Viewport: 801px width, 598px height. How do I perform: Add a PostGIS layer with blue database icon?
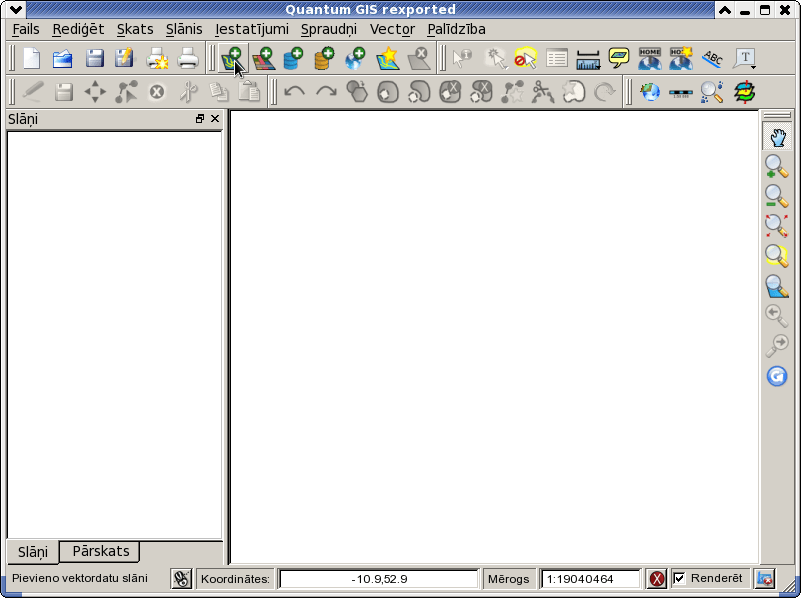293,58
